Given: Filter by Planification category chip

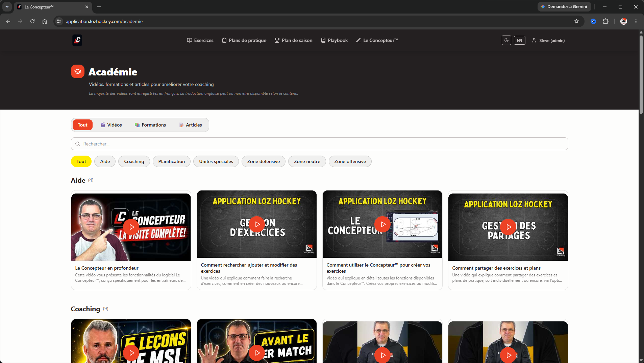Looking at the screenshot, I should (172, 161).
